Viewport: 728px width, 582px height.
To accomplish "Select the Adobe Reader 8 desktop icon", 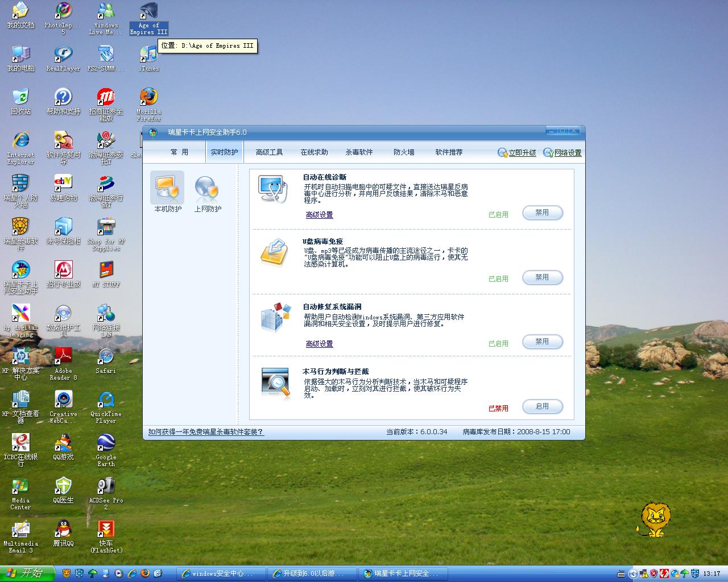I will pos(63,364).
